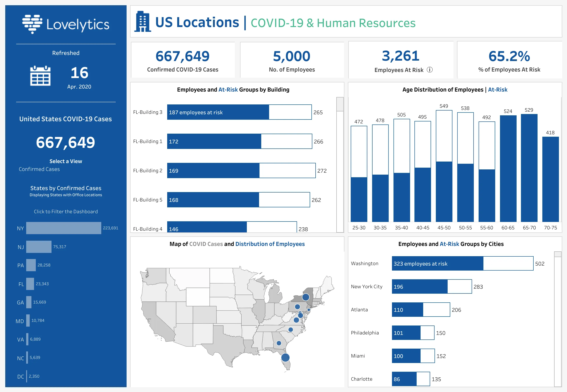Filter dashboard by NJ state bar

[x=39, y=247]
